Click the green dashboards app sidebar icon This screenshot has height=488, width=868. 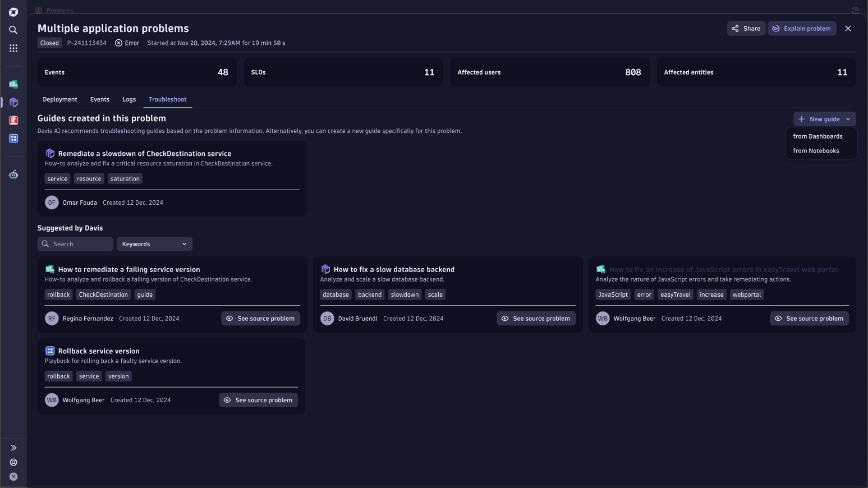tap(13, 84)
